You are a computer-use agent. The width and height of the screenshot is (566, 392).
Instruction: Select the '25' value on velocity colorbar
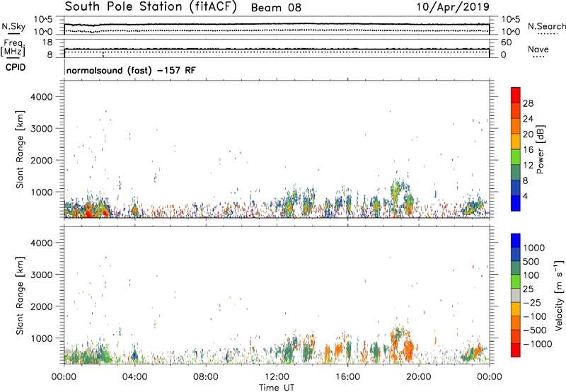(528, 289)
